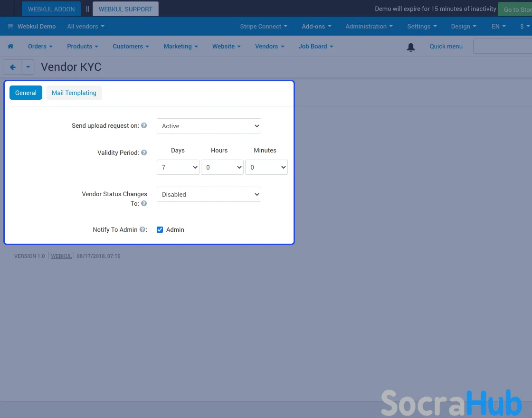
Task: Click the notification bell icon
Action: (x=411, y=47)
